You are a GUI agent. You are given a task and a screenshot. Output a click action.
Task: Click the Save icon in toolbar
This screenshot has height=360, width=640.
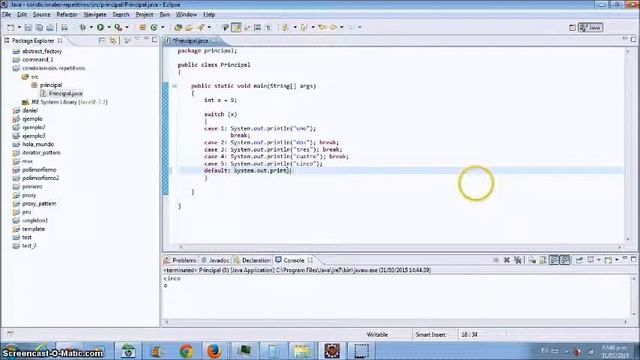[x=28, y=27]
